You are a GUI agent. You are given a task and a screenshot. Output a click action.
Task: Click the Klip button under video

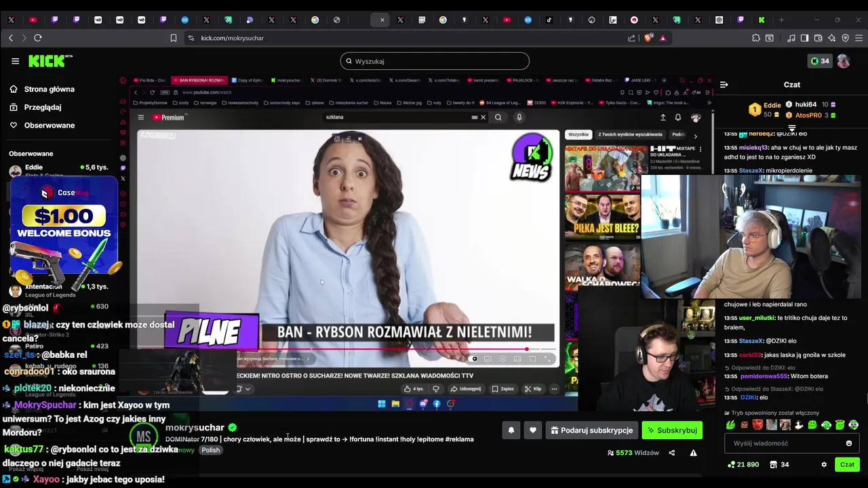point(533,389)
